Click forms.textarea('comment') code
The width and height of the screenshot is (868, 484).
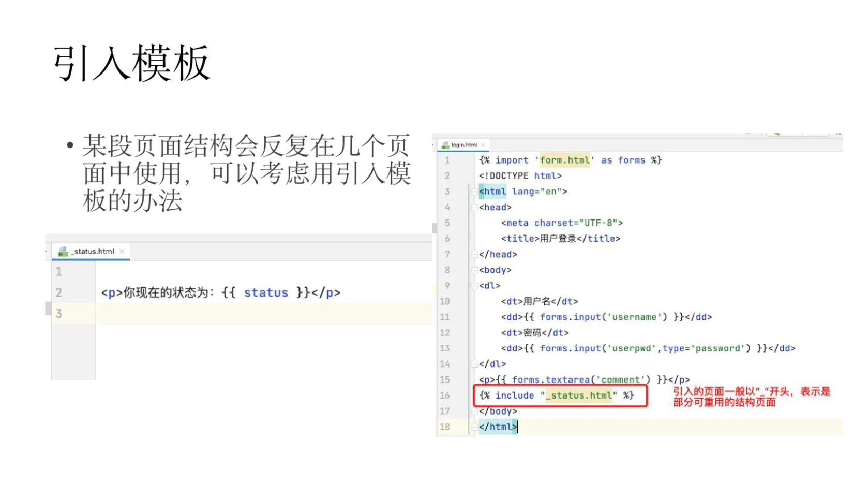click(x=581, y=379)
